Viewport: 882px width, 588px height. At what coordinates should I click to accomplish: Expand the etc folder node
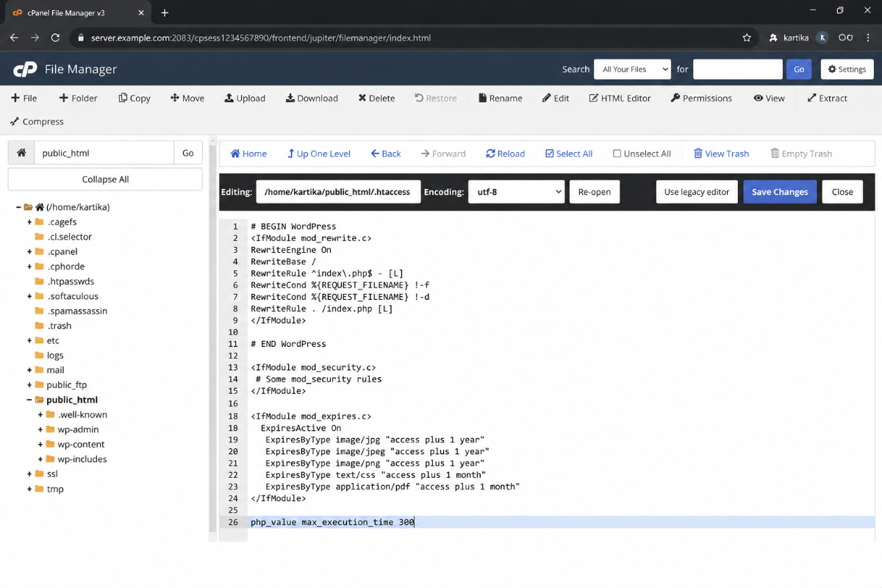[29, 340]
